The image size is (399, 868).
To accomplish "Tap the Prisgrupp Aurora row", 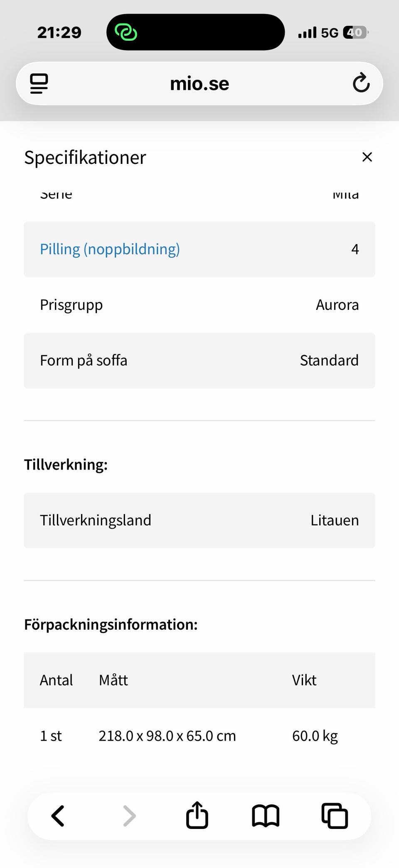I will 199,305.
